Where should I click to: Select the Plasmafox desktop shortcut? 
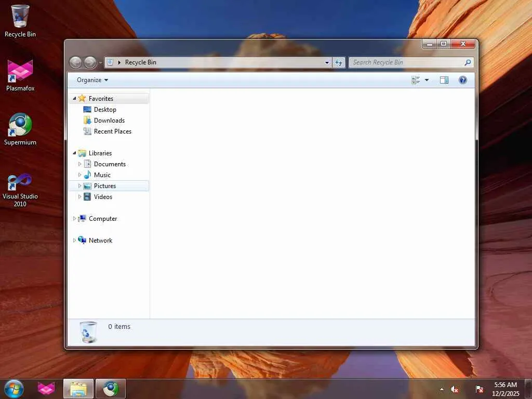click(x=20, y=75)
